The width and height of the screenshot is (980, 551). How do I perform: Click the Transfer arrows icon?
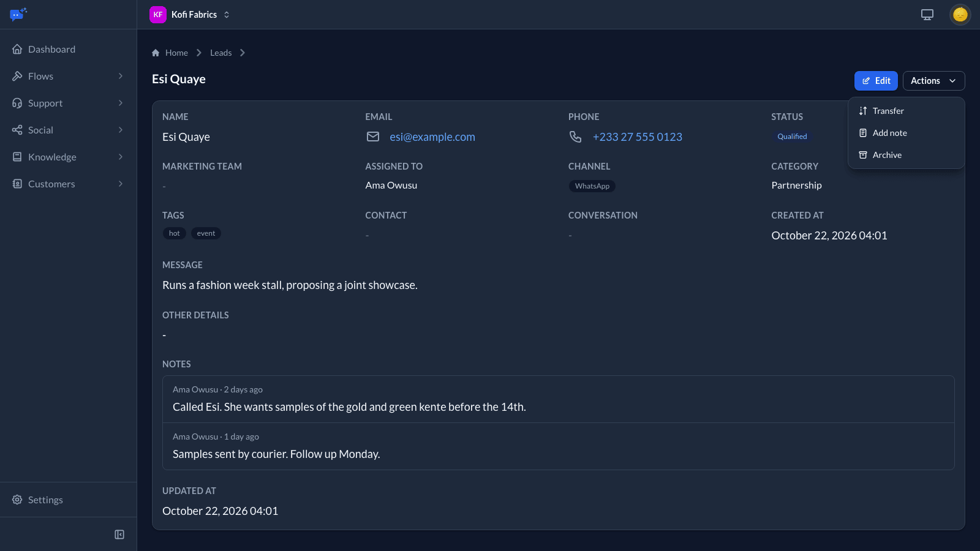click(x=863, y=111)
